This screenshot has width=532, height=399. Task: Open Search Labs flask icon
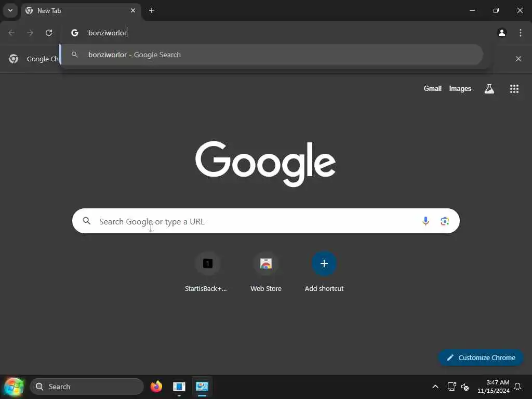click(489, 89)
